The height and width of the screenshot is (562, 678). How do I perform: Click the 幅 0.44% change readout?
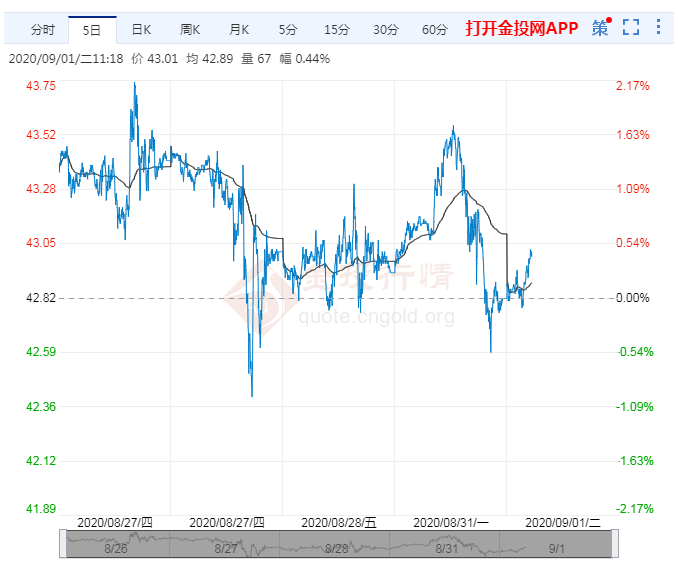pyautogui.click(x=304, y=59)
